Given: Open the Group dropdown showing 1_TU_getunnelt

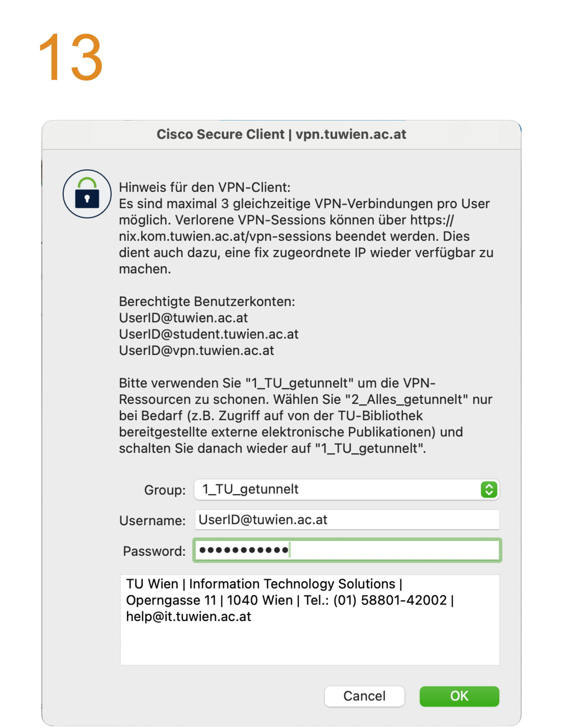Looking at the screenshot, I should pos(346,490).
